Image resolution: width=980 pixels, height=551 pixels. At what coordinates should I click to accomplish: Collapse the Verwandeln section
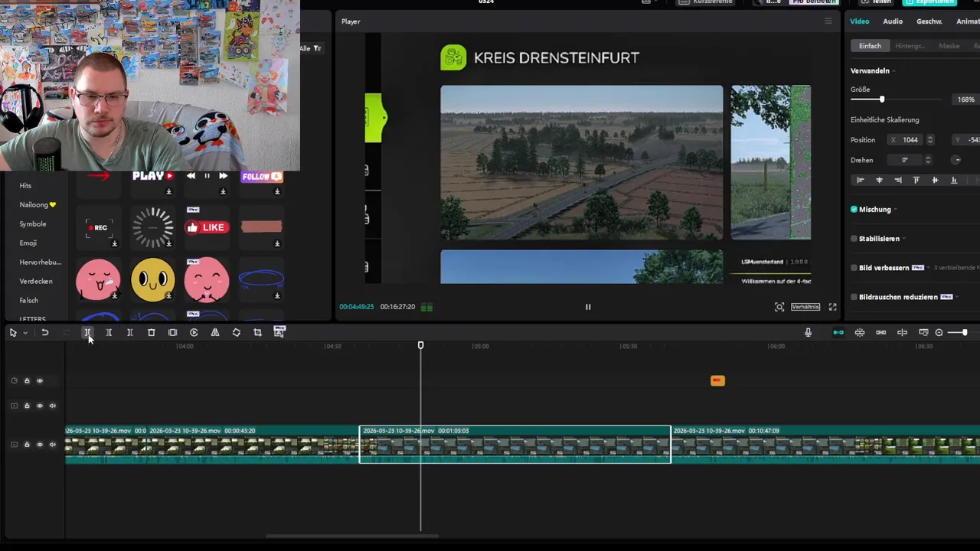click(893, 71)
